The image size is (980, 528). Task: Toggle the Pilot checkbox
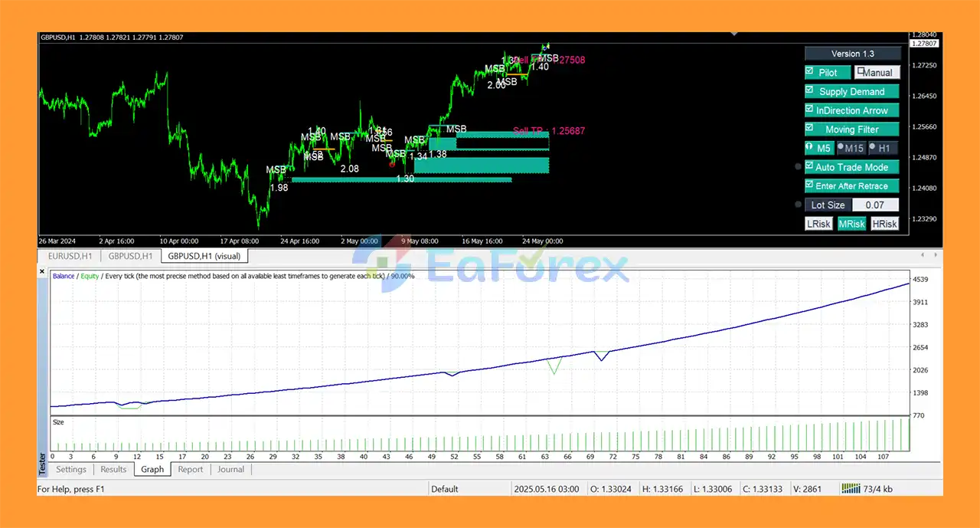[810, 72]
